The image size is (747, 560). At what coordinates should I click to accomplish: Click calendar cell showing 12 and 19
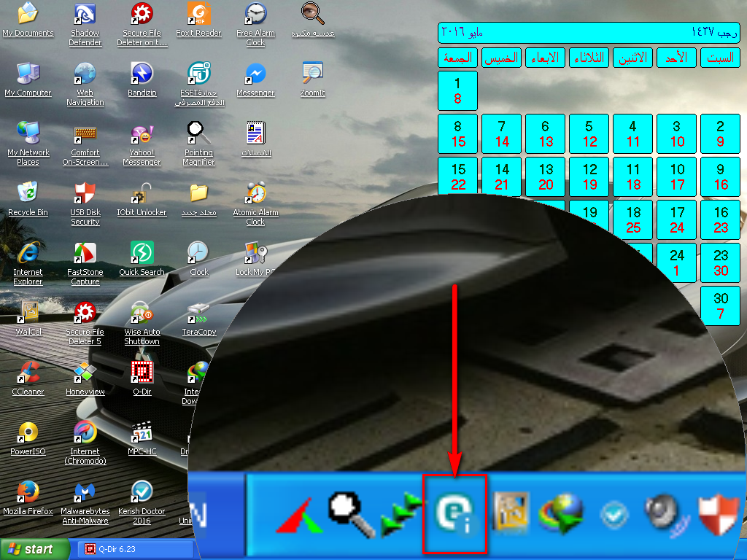[x=589, y=176]
